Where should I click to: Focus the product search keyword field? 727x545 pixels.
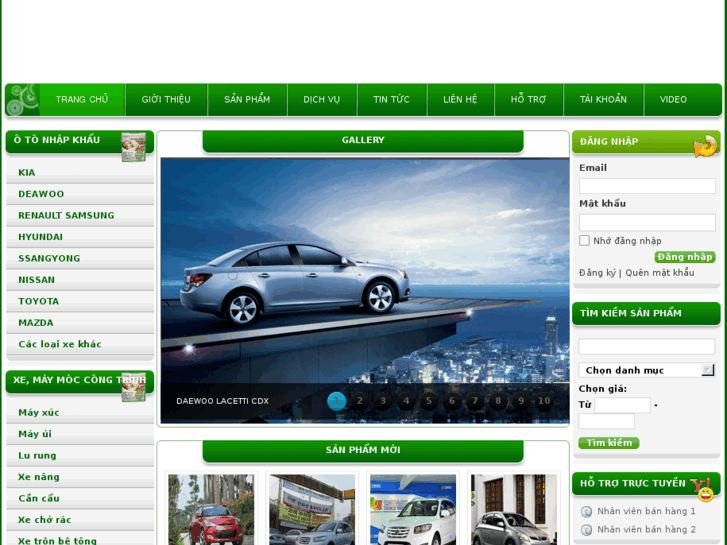pos(646,346)
